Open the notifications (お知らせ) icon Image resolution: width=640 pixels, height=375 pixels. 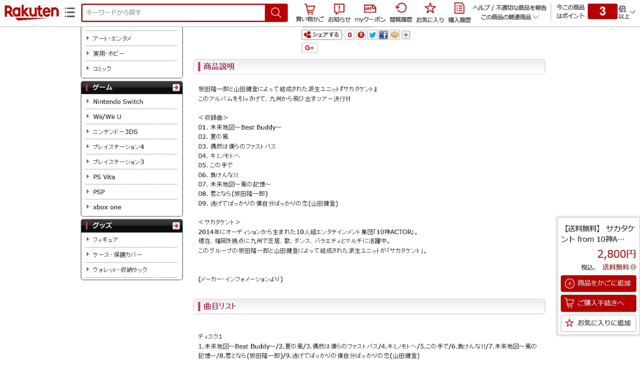click(339, 13)
